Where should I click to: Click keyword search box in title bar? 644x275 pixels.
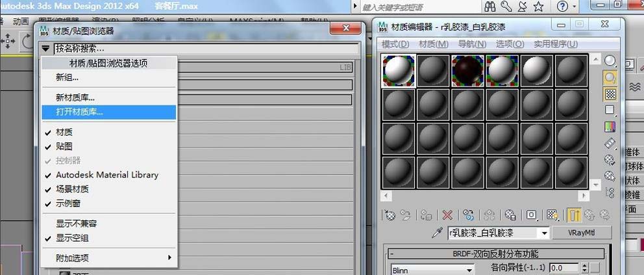coord(420,7)
